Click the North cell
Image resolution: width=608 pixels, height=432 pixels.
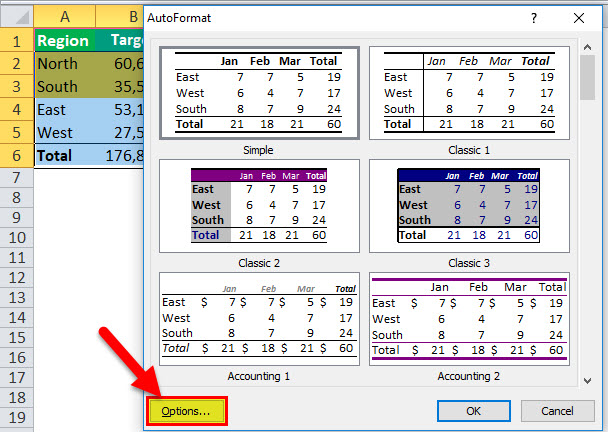point(65,64)
